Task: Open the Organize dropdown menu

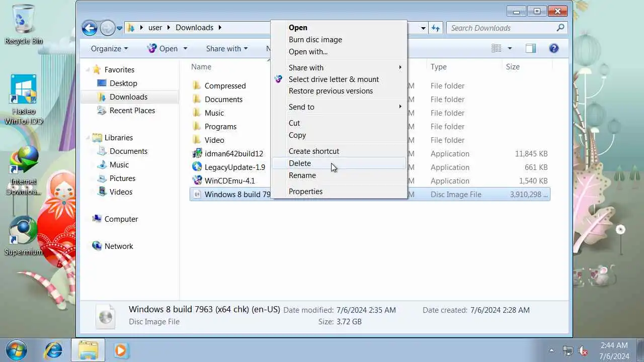Action: pyautogui.click(x=109, y=49)
